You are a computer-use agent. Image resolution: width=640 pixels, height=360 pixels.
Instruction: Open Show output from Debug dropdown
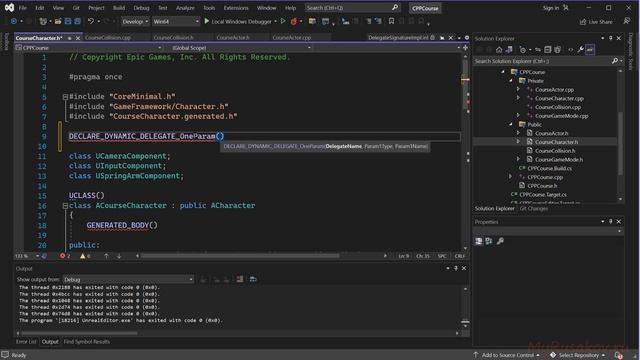tap(128, 280)
